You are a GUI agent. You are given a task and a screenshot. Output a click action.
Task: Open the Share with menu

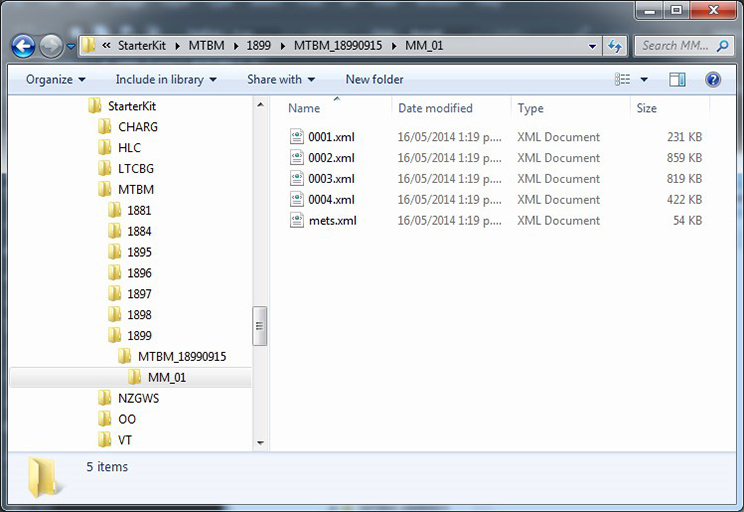[x=281, y=79]
